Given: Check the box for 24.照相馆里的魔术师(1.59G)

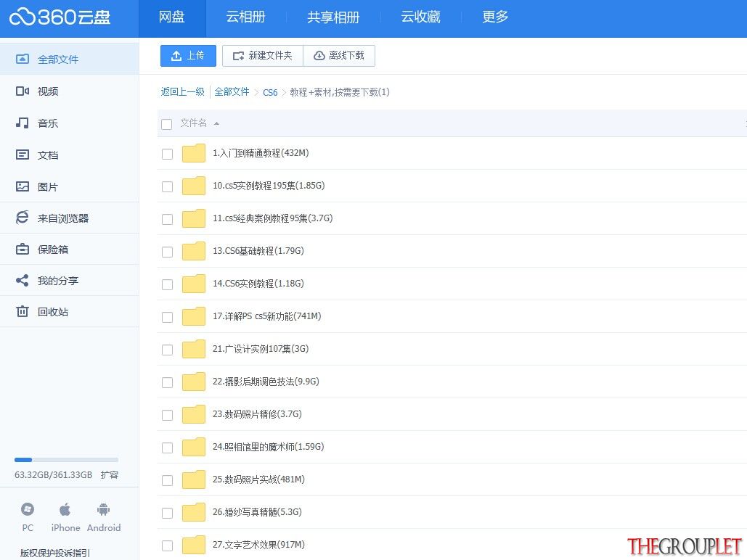Looking at the screenshot, I should pos(167,448).
